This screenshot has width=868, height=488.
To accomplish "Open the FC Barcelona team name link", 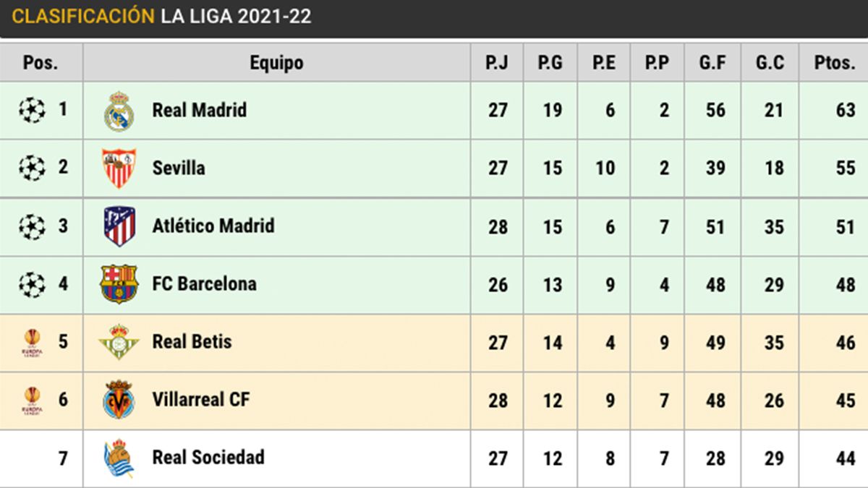I will [x=204, y=283].
